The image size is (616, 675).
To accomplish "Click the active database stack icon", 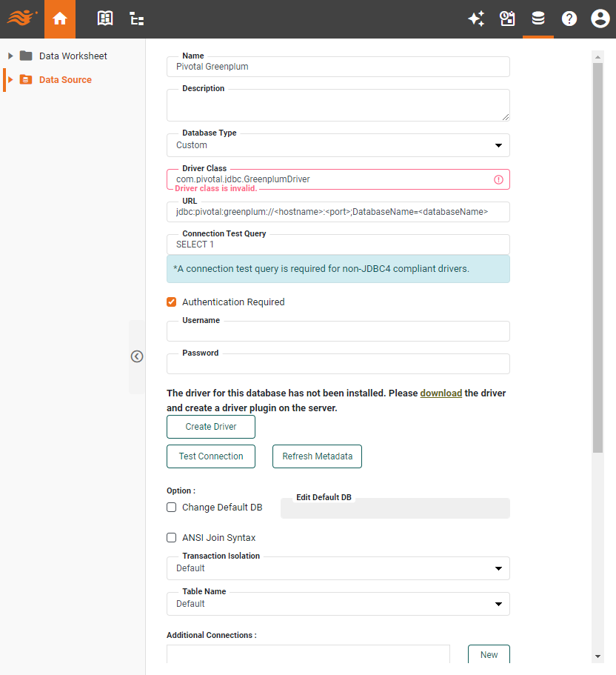I will click(x=538, y=19).
